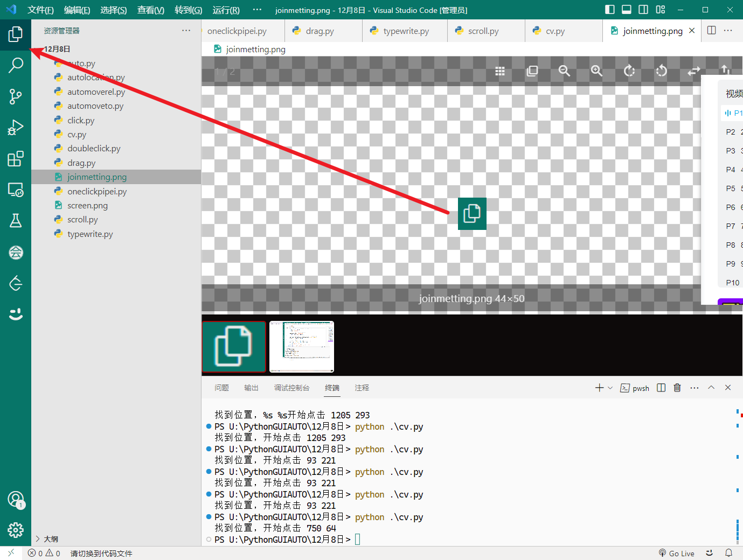Open the Manage gear menu

pyautogui.click(x=16, y=530)
